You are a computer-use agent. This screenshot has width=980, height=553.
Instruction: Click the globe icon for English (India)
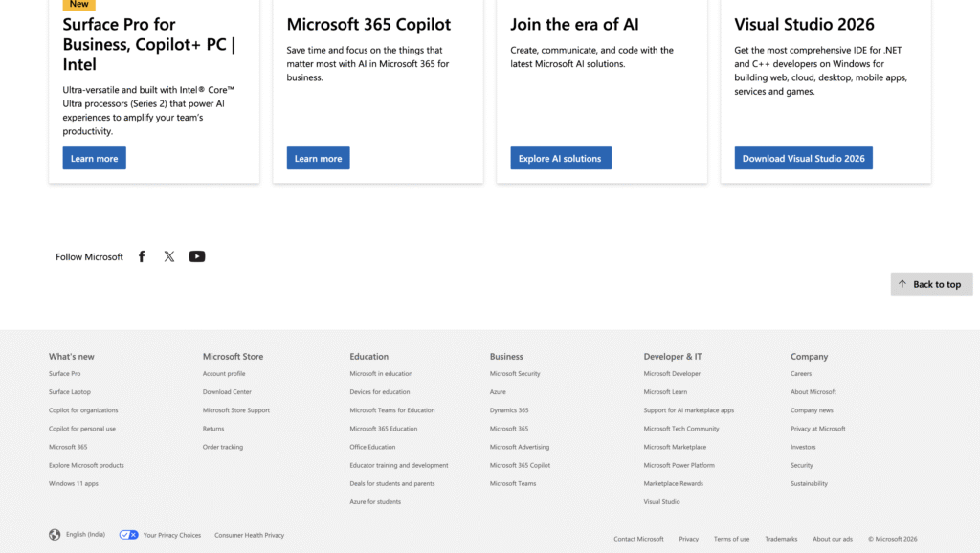point(55,535)
